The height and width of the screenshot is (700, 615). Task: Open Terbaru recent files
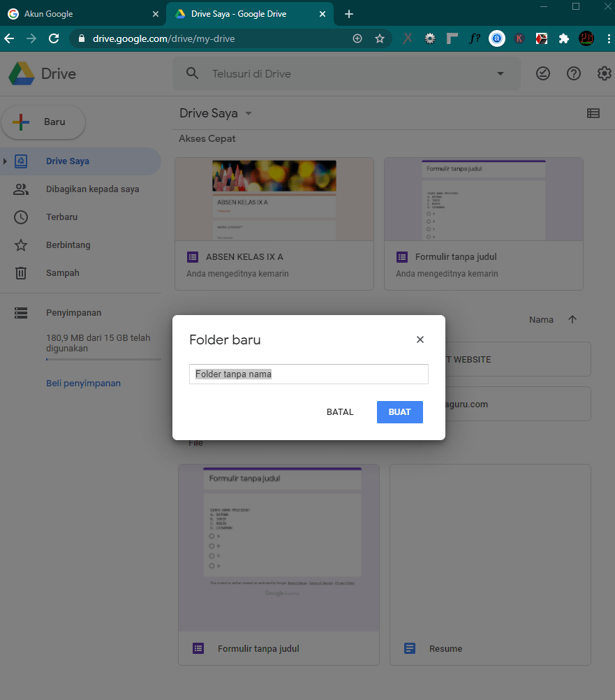point(81,217)
